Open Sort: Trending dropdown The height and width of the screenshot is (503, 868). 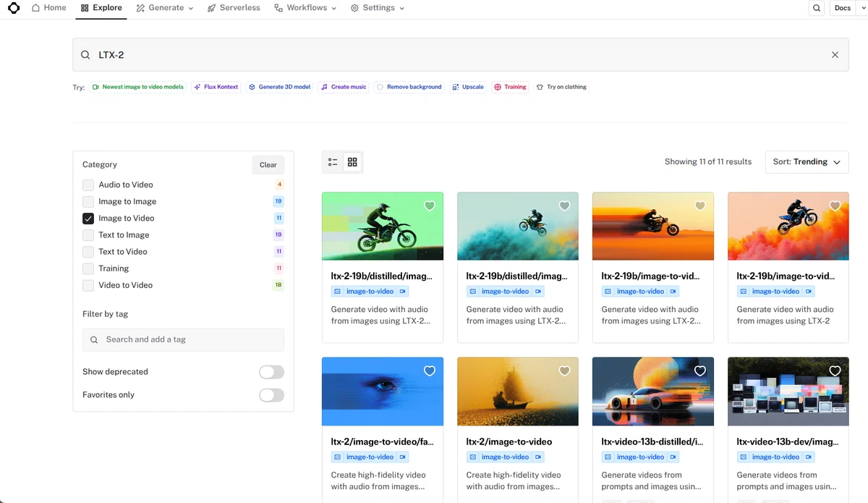coord(807,162)
